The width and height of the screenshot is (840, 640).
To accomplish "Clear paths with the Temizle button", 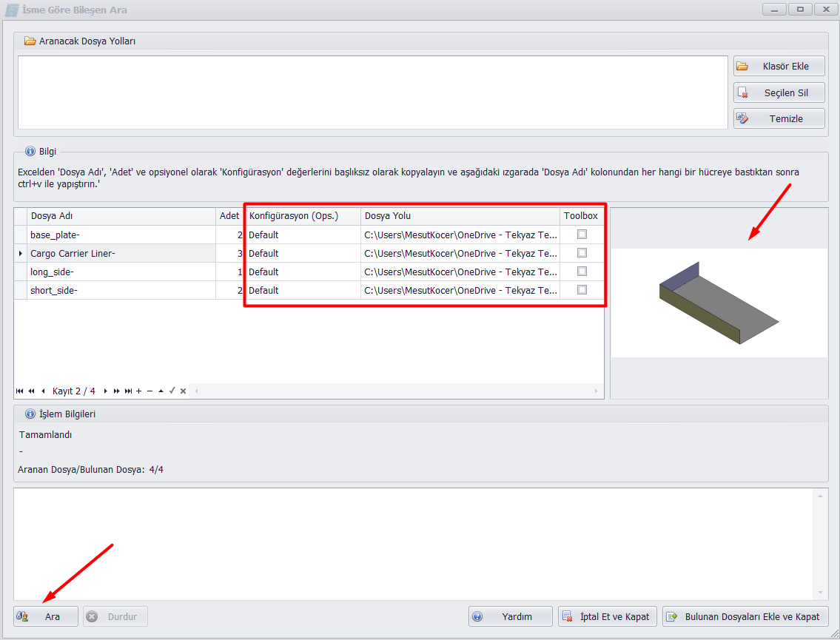I will click(779, 118).
